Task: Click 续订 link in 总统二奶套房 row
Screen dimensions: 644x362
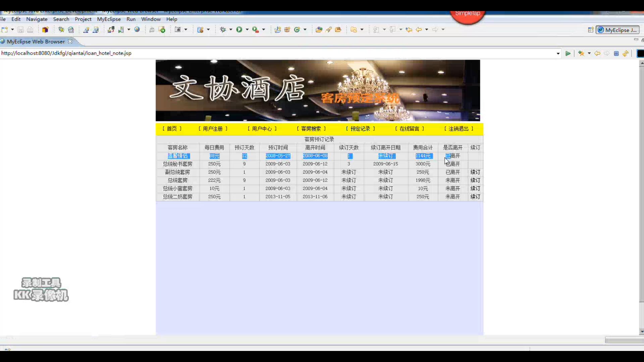Action: pos(475,197)
